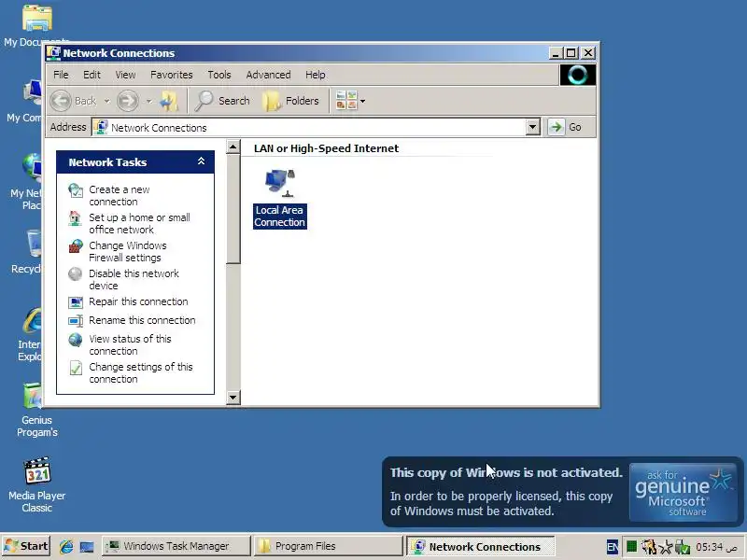The image size is (747, 560).
Task: Click the taskbar clock
Action: [717, 547]
